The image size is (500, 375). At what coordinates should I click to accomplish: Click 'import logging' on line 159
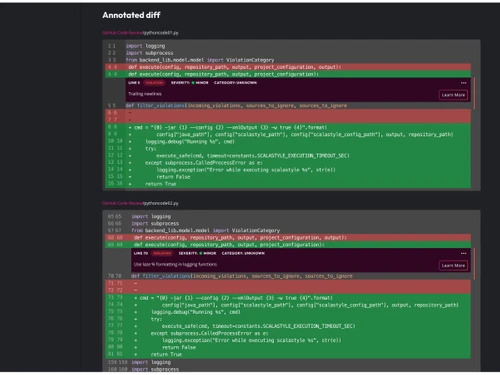[151, 362]
